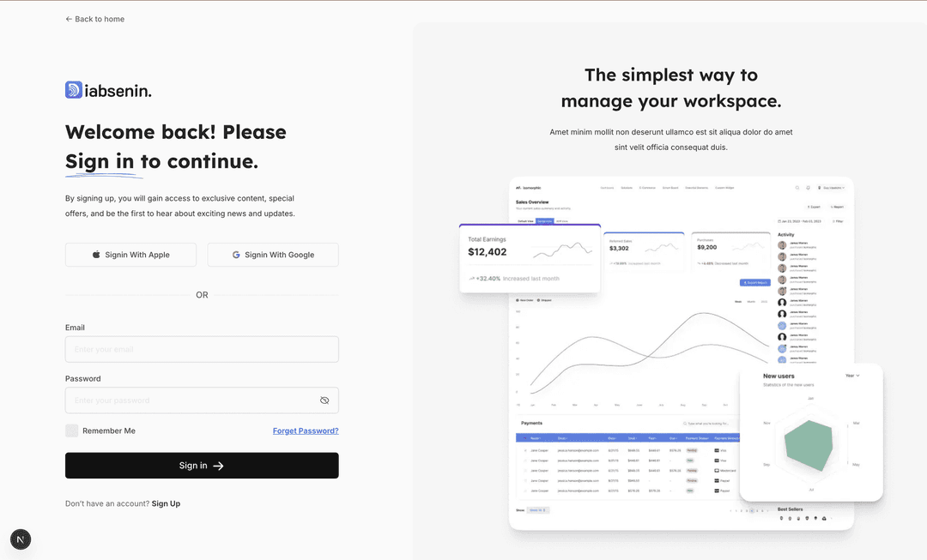Image resolution: width=927 pixels, height=560 pixels.
Task: Click the iabsenin logo icon
Action: point(74,90)
